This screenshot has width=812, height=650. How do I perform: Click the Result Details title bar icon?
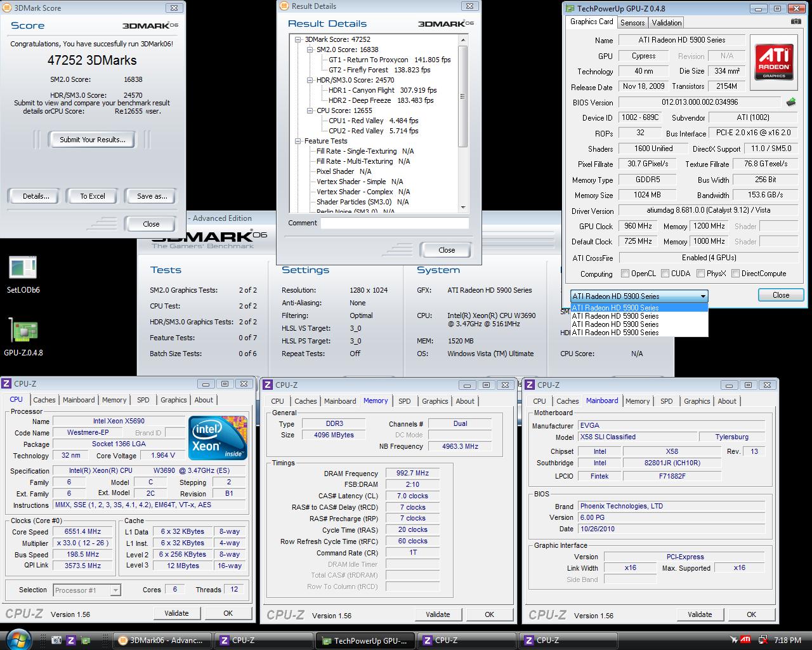[284, 6]
